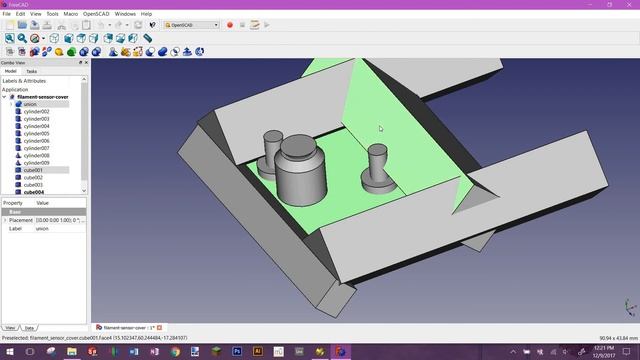Click the Label value field union
The image size is (640, 360).
60,229
